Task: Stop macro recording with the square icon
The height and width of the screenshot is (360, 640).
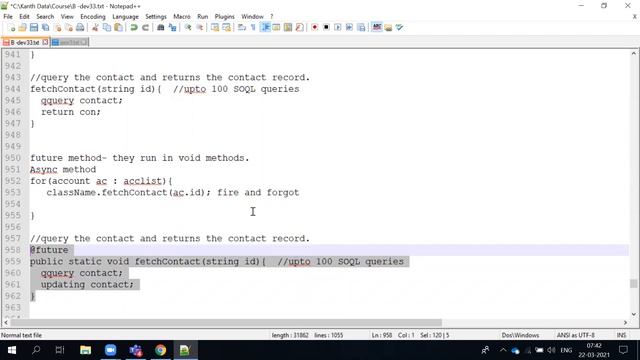Action: pos(326,27)
